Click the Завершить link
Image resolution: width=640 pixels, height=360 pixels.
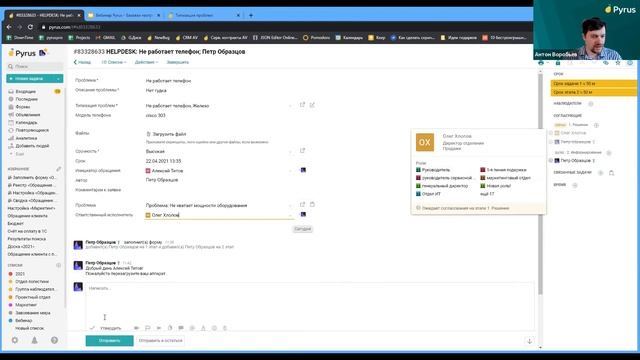tap(178, 62)
